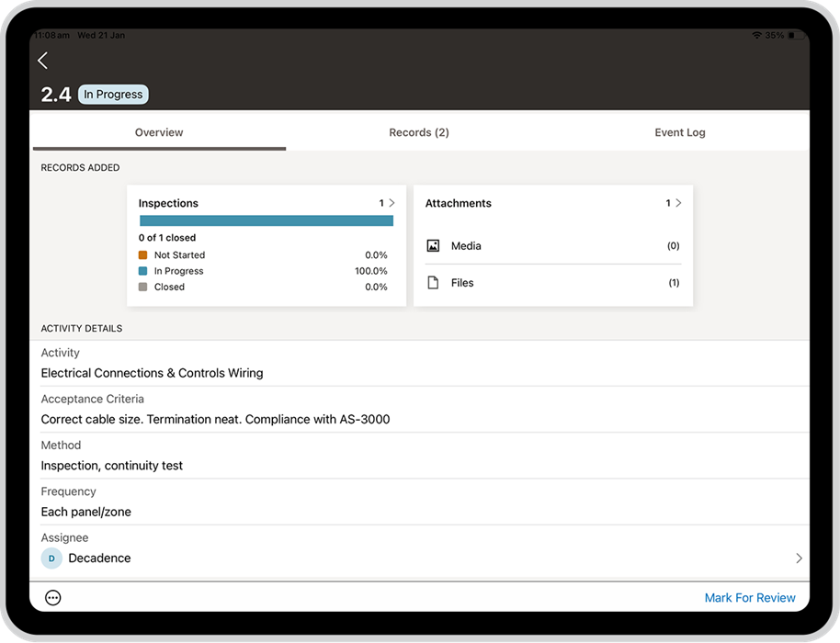Expand the Attachments card chevron
This screenshot has height=643, width=840.
pos(678,203)
